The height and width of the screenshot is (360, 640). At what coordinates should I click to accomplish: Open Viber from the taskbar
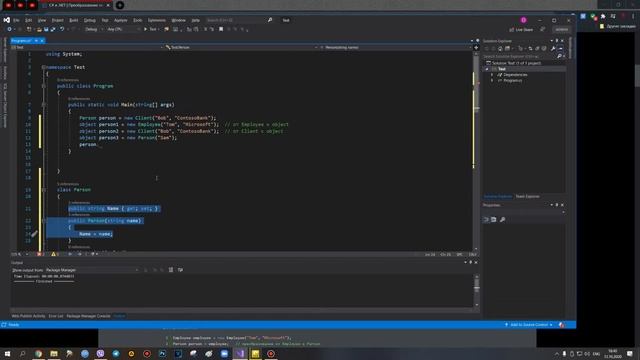[100, 353]
